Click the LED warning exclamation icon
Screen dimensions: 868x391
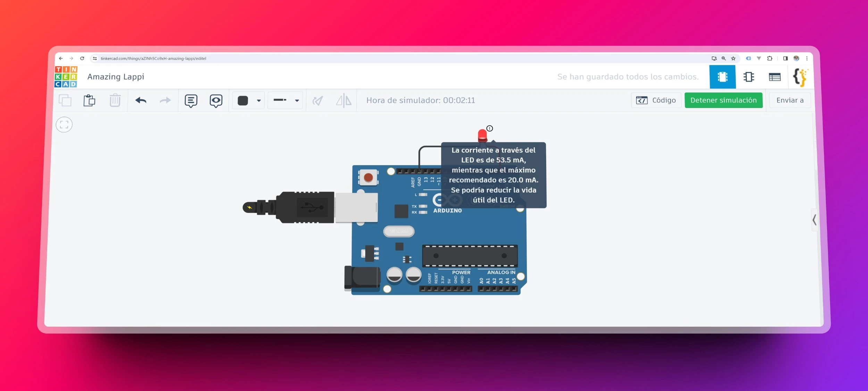coord(490,128)
